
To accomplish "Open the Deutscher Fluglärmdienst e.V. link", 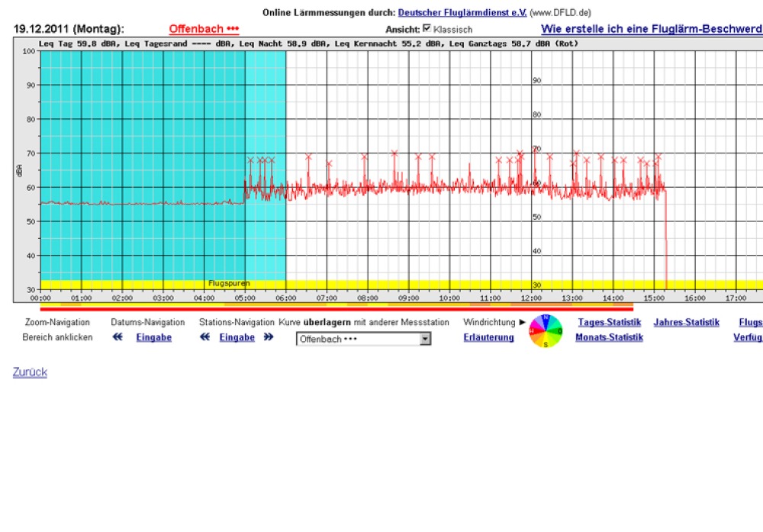I will [x=462, y=13].
